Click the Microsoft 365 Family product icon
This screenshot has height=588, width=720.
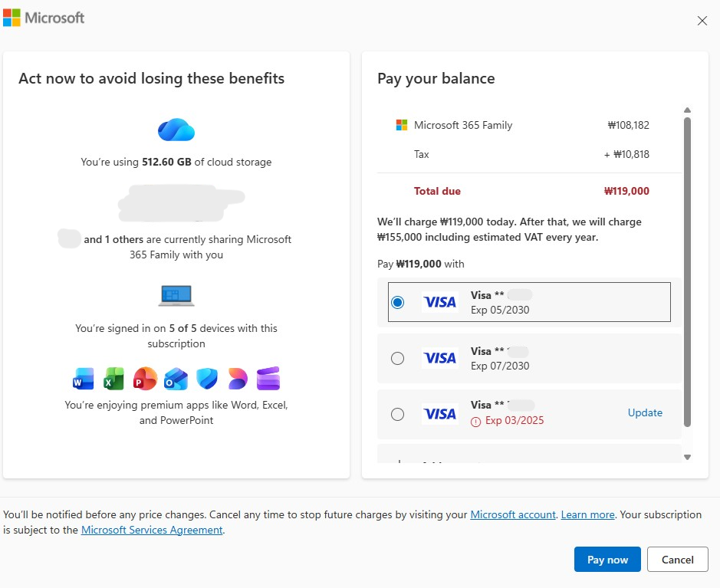coord(402,125)
